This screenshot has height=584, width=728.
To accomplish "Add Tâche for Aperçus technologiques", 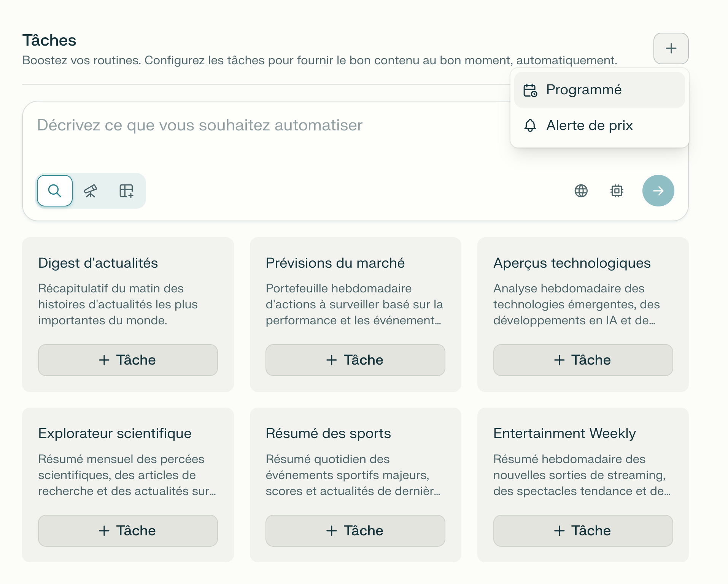I will pos(583,360).
